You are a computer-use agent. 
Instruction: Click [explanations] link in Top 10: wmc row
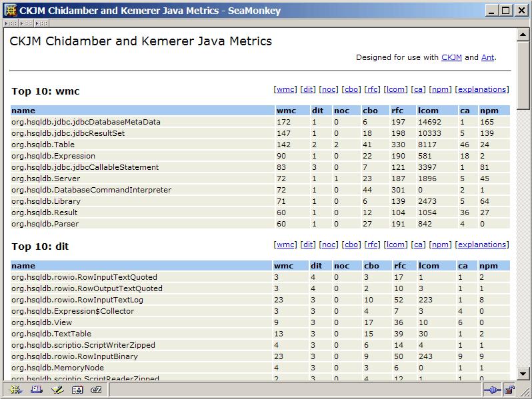tap(482, 89)
